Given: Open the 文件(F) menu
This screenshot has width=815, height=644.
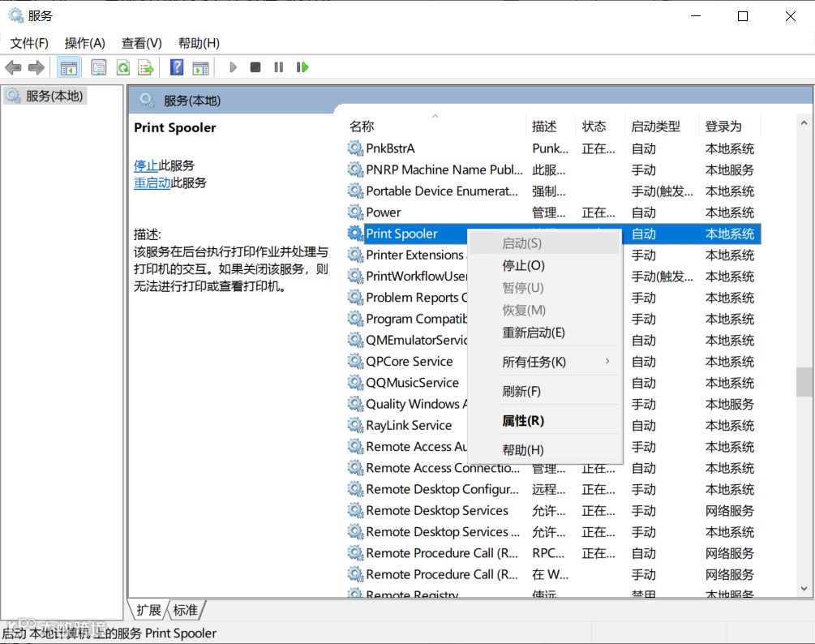Looking at the screenshot, I should pyautogui.click(x=30, y=43).
